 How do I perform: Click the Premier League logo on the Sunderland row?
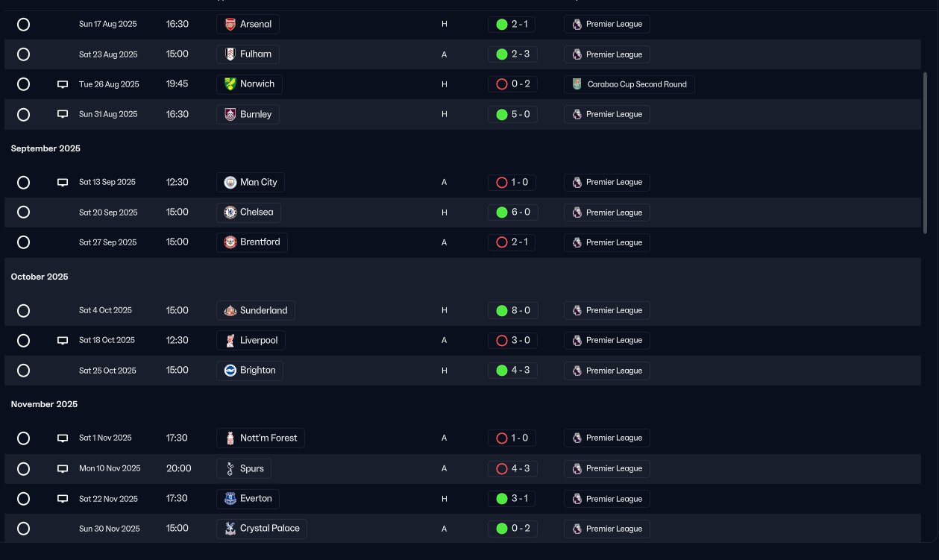(x=577, y=311)
